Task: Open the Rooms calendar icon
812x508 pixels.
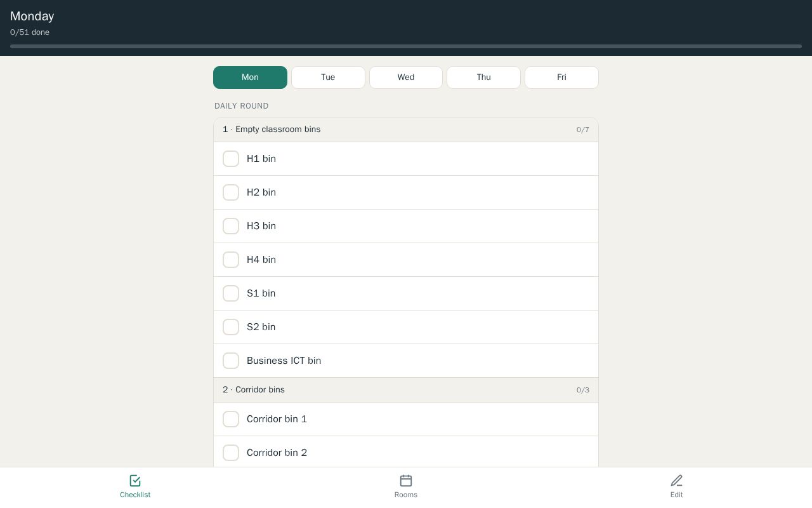Action: tap(406, 481)
